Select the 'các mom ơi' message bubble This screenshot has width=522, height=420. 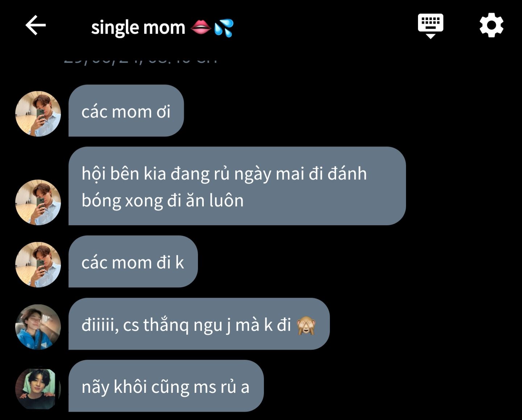pos(126,111)
